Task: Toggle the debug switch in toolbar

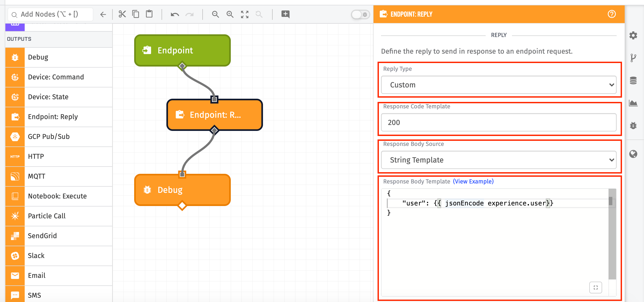Action: click(360, 14)
